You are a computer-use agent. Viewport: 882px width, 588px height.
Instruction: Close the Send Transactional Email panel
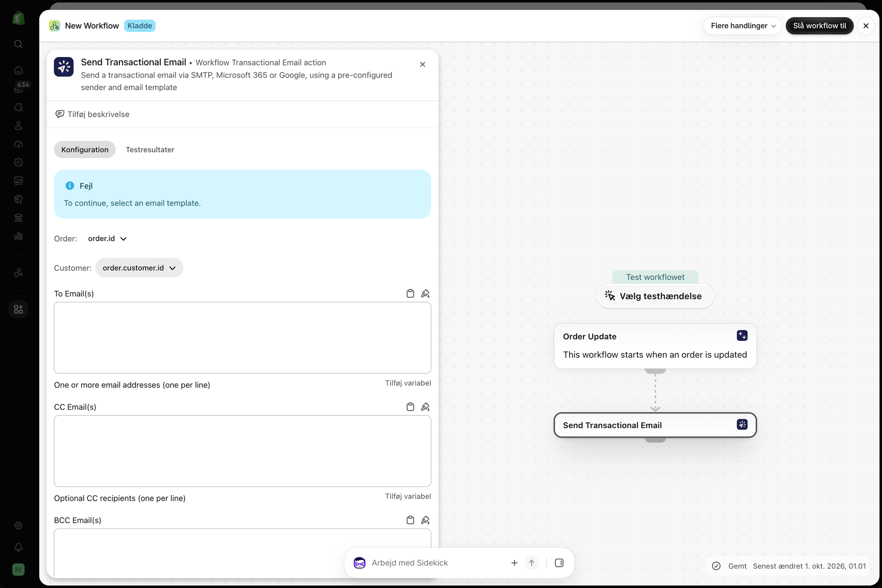pyautogui.click(x=423, y=64)
